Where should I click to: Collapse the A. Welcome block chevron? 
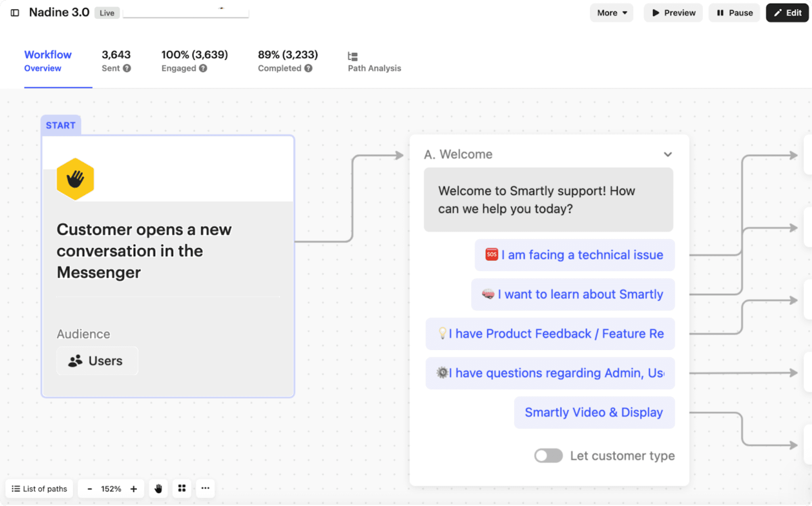[668, 154]
